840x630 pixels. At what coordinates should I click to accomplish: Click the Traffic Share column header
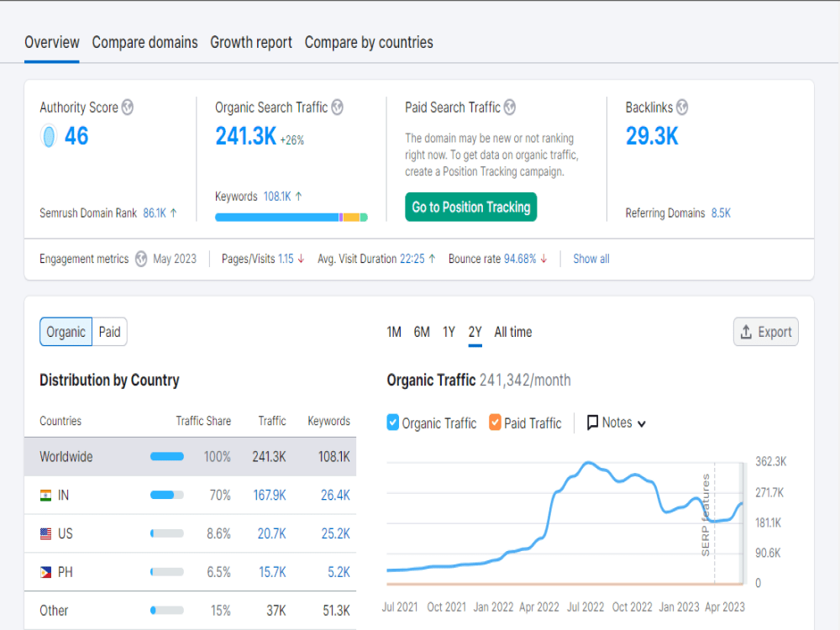point(203,422)
